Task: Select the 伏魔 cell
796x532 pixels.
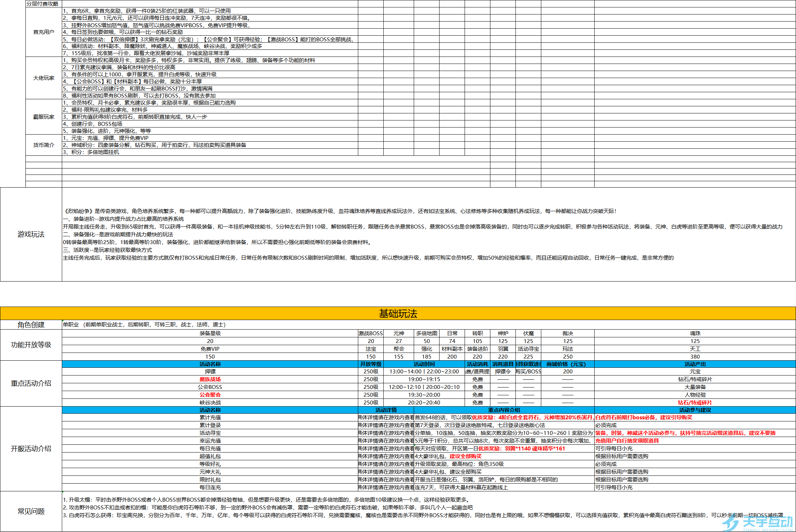Action: [529, 333]
